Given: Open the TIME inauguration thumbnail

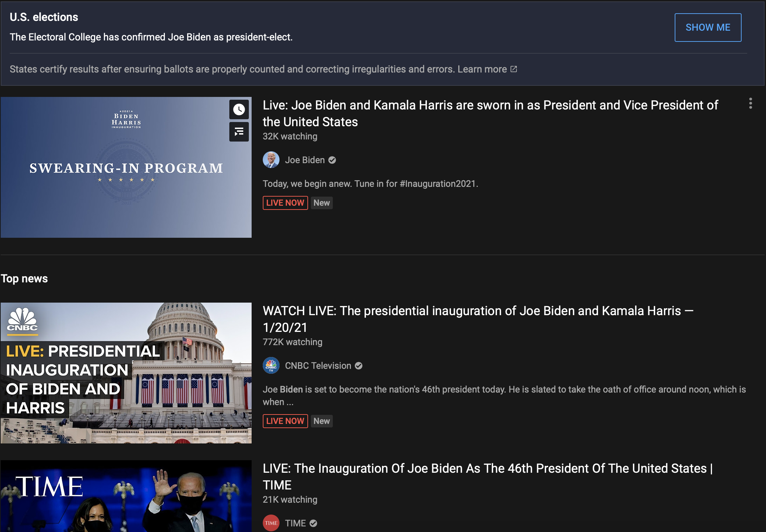Looking at the screenshot, I should [126, 496].
